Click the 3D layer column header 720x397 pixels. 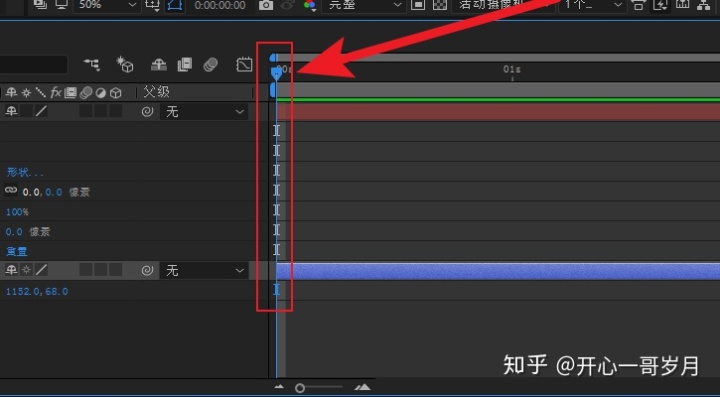click(116, 93)
